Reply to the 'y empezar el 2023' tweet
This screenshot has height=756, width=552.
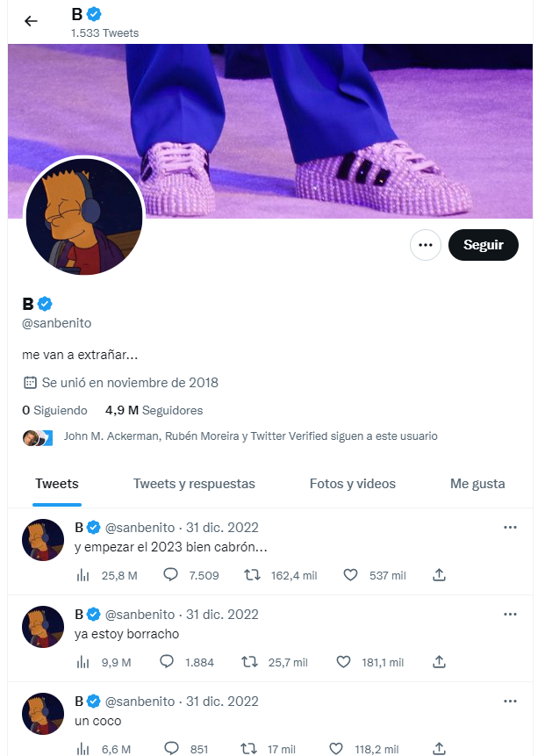(168, 575)
